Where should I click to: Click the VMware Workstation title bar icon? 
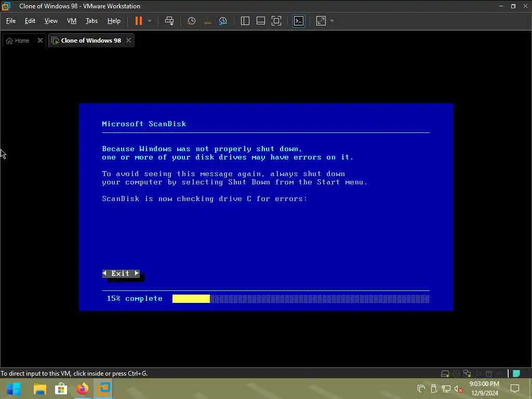pyautogui.click(x=6, y=6)
